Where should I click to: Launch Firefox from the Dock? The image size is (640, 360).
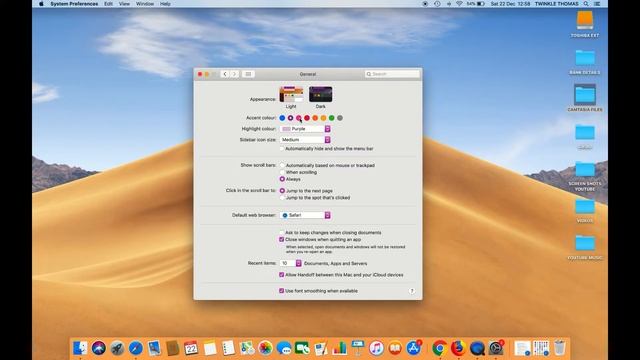458,348
